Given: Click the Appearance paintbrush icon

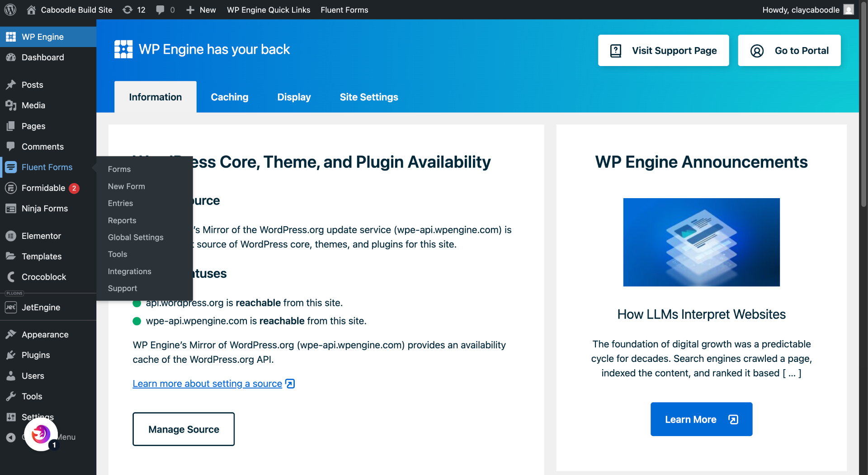Looking at the screenshot, I should coord(11,334).
